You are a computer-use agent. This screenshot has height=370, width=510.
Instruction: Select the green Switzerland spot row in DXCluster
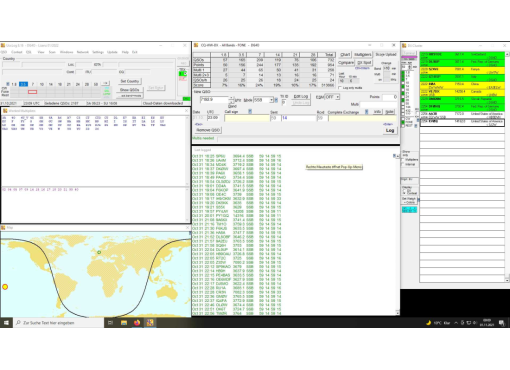pos(462,56)
